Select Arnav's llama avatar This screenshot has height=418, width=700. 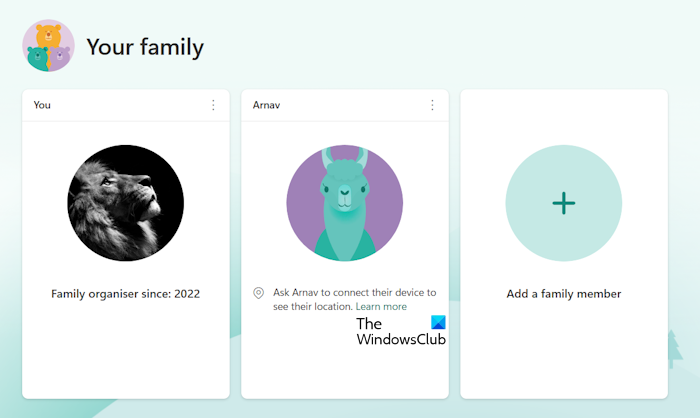[345, 203]
